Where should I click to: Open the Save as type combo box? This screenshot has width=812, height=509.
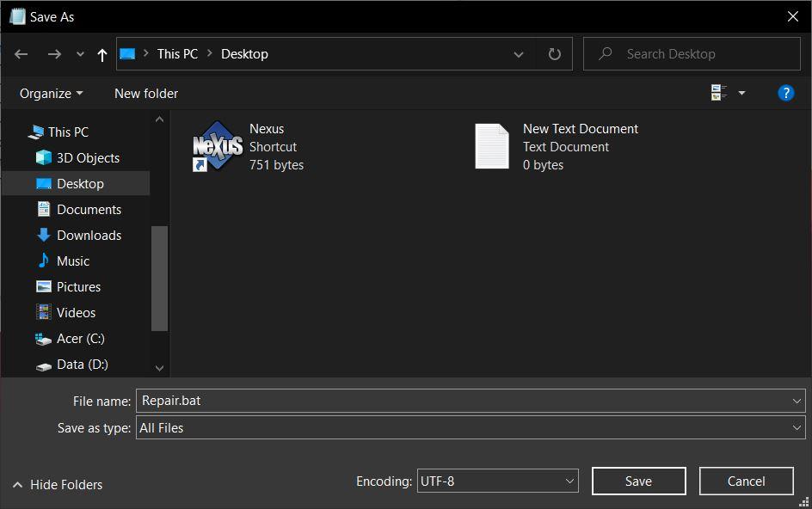pos(471,427)
